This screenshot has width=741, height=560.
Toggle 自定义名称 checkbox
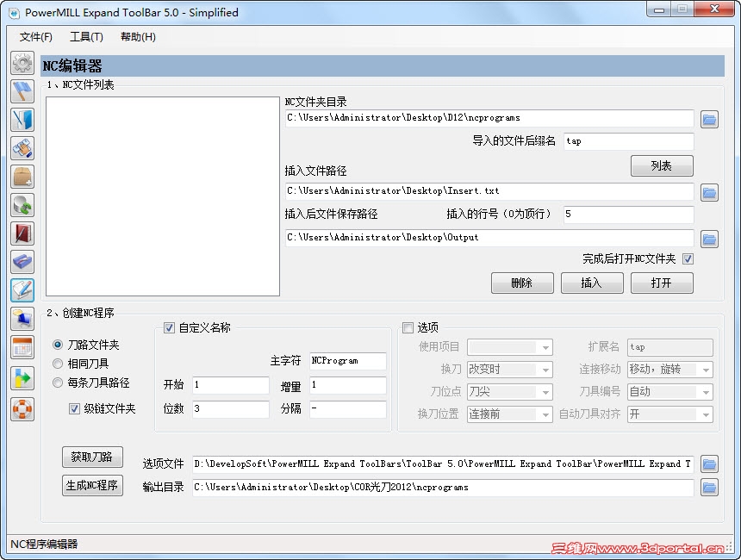[169, 327]
